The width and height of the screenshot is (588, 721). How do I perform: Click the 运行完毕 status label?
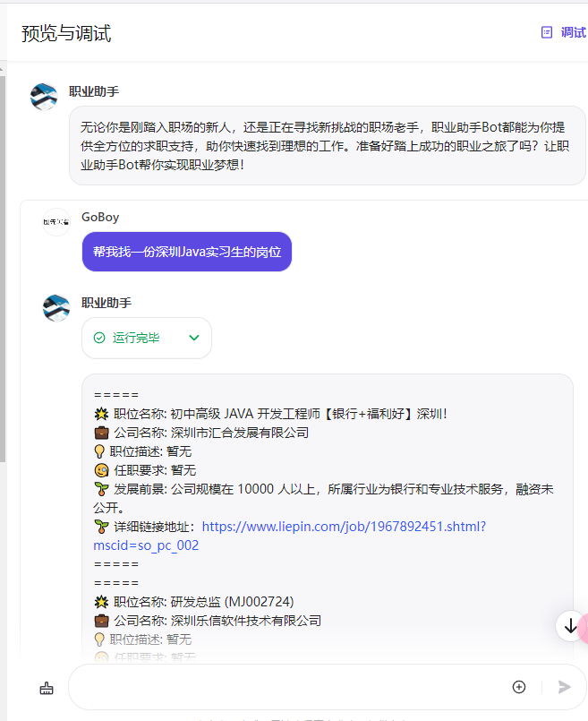(136, 338)
